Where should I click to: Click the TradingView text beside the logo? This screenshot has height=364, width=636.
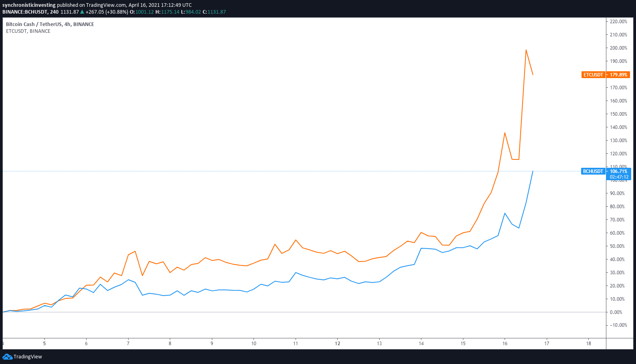pyautogui.click(x=28, y=357)
